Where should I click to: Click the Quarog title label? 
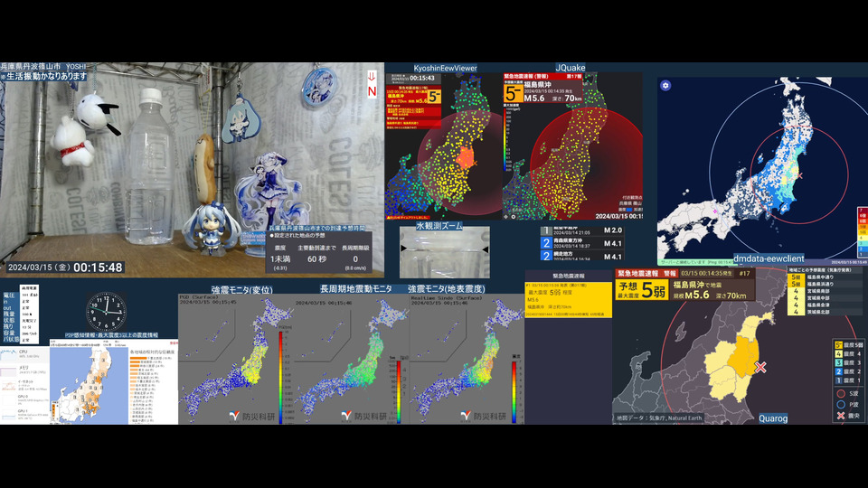(773, 418)
